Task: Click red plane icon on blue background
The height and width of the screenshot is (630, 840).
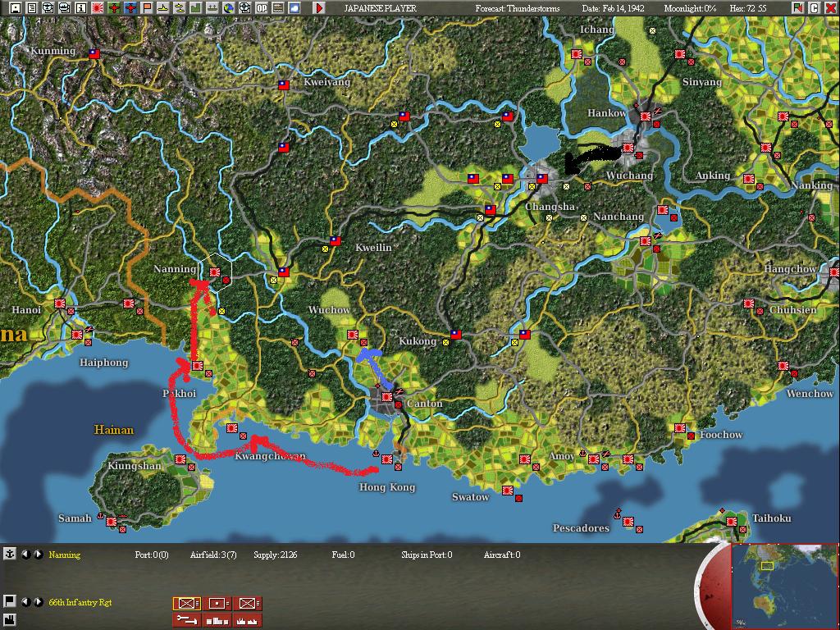Action: (x=130, y=8)
